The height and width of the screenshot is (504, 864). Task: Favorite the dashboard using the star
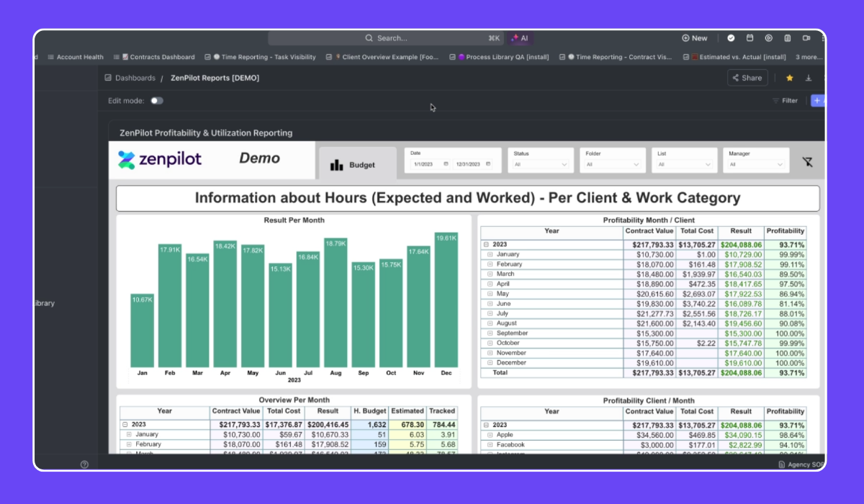coord(789,77)
